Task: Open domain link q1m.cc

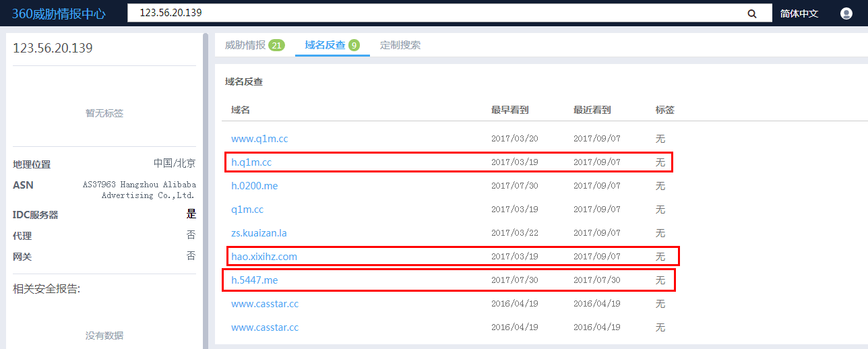Action: tap(247, 210)
